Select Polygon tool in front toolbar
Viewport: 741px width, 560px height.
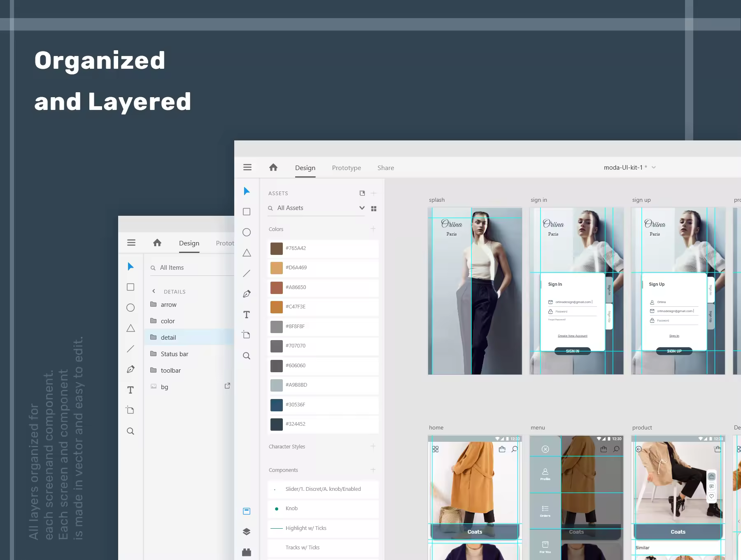click(x=247, y=253)
